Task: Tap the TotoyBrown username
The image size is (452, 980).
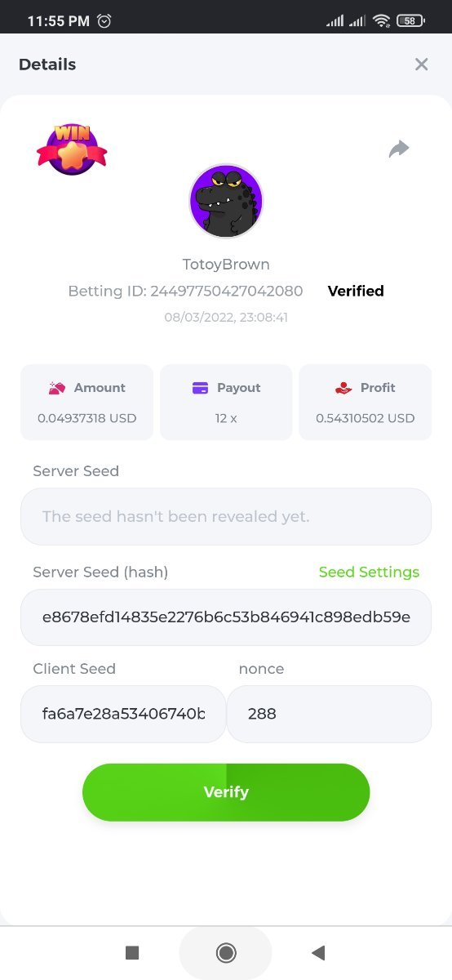Action: (x=226, y=265)
